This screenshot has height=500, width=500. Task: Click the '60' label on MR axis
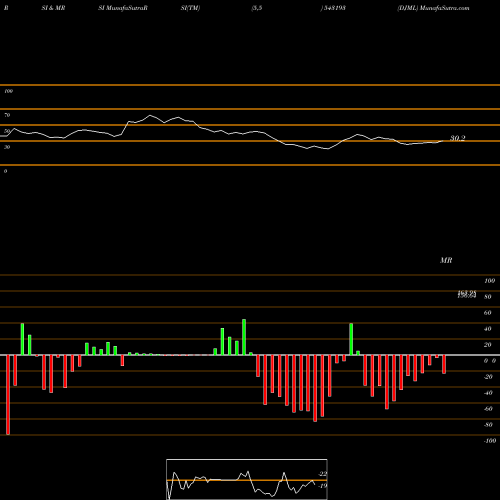pos(488,313)
